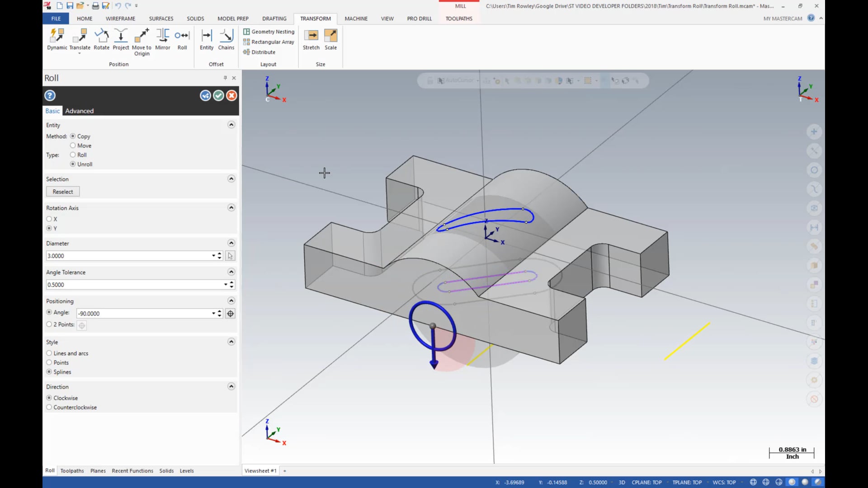
Task: Switch to the TOOLPATHS ribbon tab
Action: pyautogui.click(x=459, y=19)
